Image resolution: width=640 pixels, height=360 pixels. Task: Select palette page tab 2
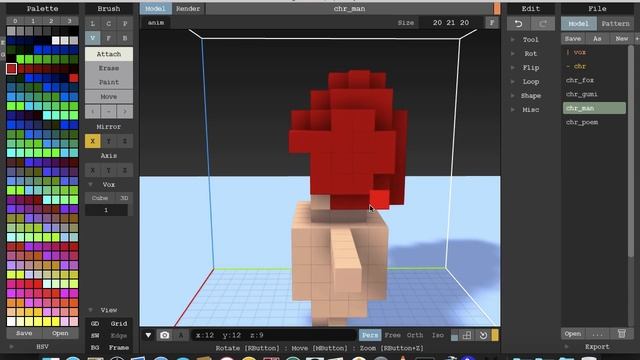coord(51,21)
